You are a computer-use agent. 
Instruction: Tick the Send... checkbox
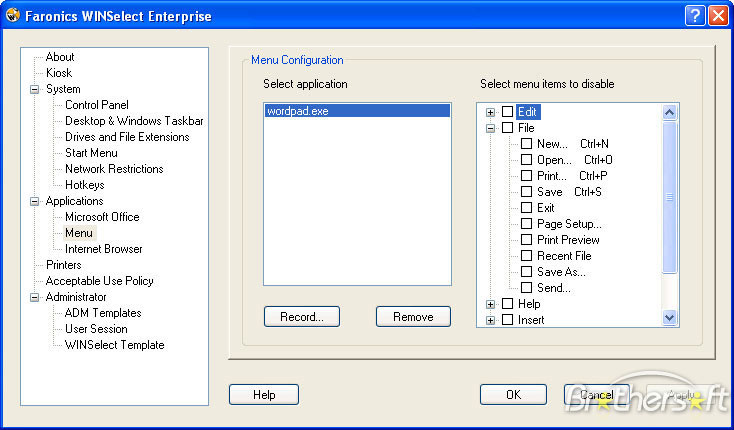[x=527, y=288]
